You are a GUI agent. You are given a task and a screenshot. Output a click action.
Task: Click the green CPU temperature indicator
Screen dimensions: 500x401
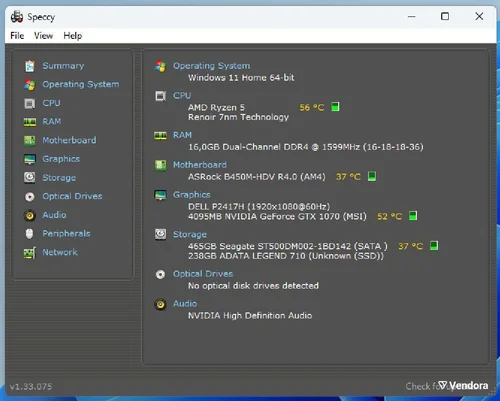[x=335, y=107]
